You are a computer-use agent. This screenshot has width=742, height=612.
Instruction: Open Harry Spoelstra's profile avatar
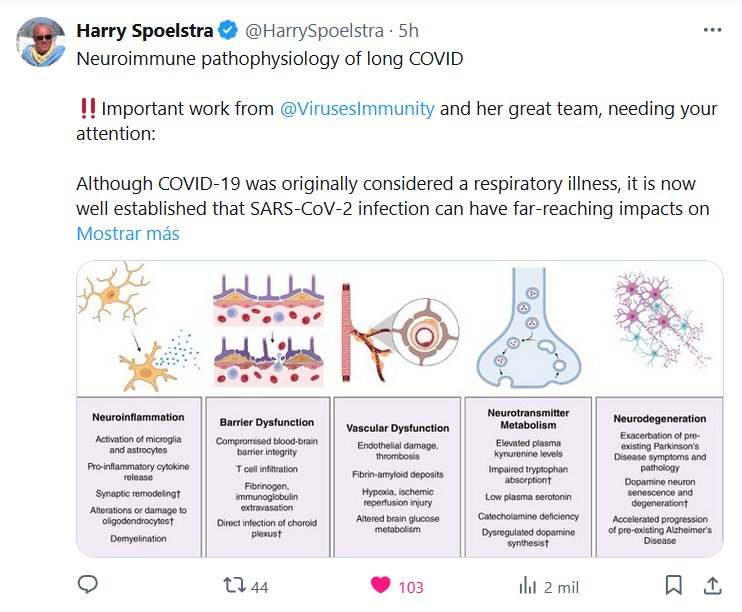[38, 40]
